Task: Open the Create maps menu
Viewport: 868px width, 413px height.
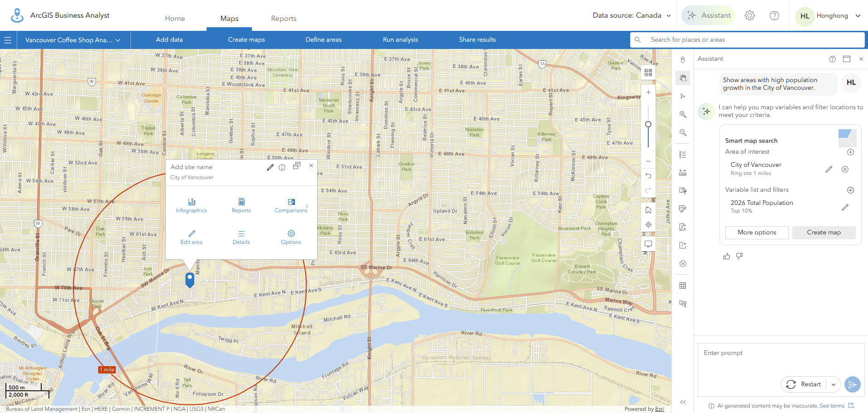Action: click(246, 40)
